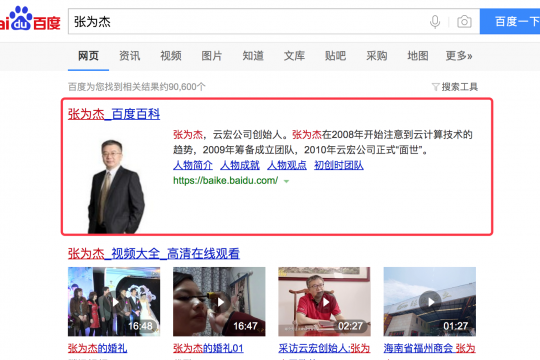Click the green baike.baidu.com URL
The width and height of the screenshot is (540, 360).
coord(226,181)
